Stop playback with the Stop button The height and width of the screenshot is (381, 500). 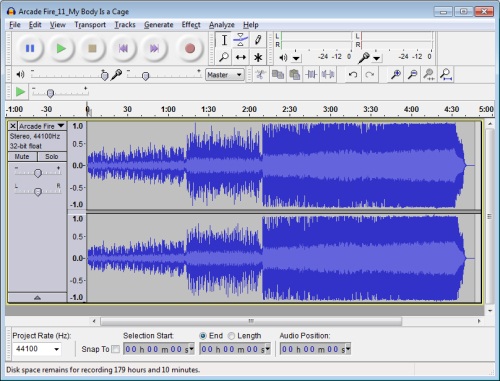92,49
